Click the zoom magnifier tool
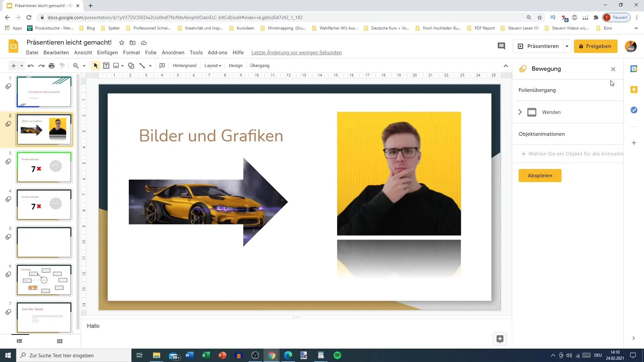This screenshot has height=362, width=644. point(76,66)
